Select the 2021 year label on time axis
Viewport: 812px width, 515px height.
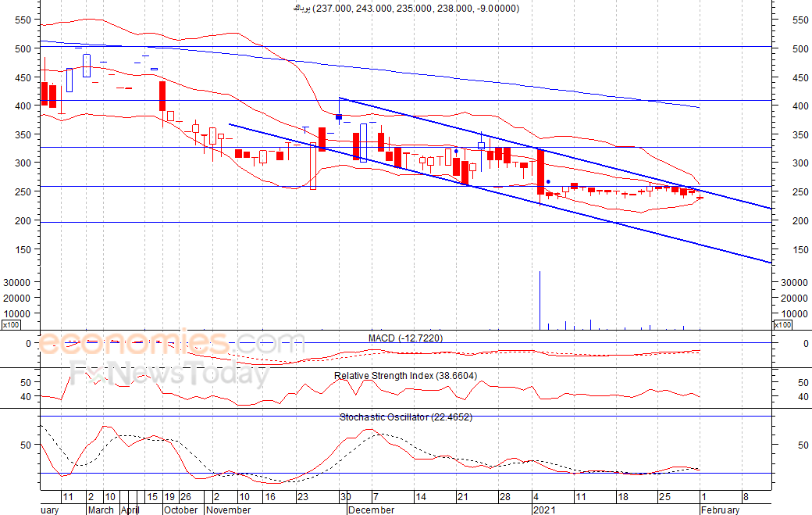544,510
